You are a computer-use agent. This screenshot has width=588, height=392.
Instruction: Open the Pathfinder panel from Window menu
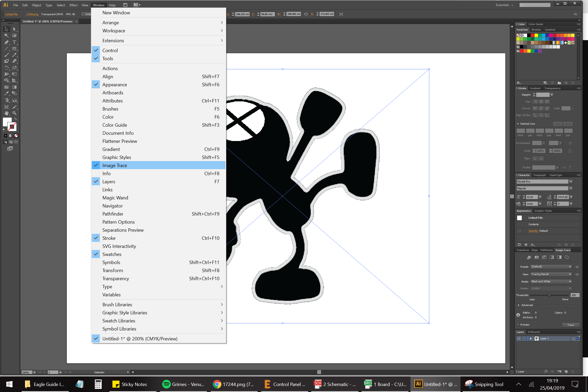click(158, 214)
